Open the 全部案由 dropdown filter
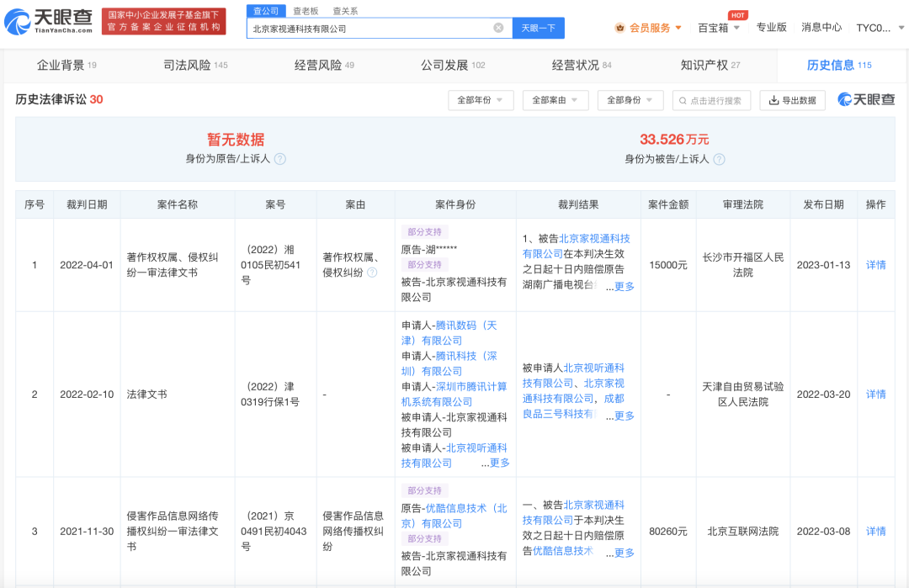 [x=555, y=100]
